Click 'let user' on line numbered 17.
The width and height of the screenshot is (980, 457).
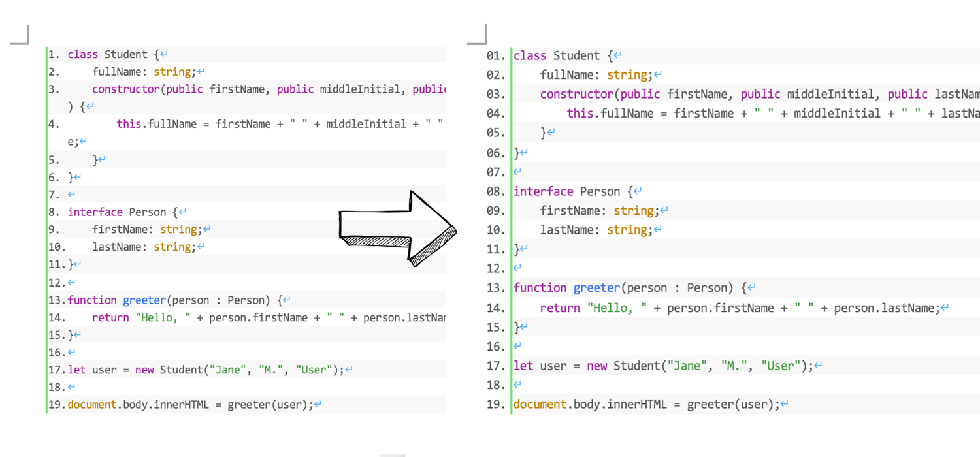click(92, 370)
